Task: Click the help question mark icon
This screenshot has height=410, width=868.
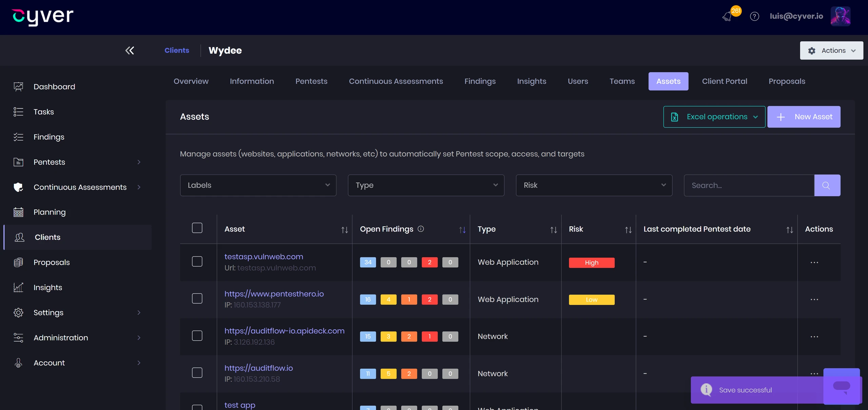Action: pos(754,16)
